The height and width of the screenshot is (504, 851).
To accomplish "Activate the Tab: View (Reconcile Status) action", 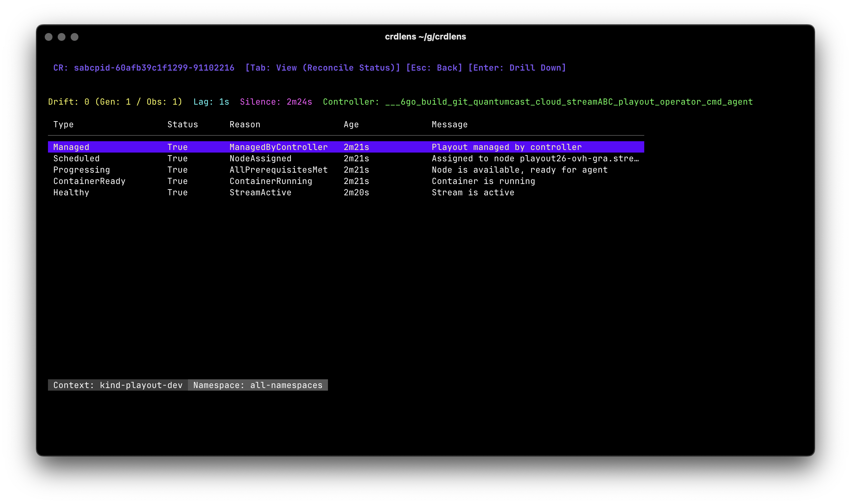I will click(x=323, y=68).
